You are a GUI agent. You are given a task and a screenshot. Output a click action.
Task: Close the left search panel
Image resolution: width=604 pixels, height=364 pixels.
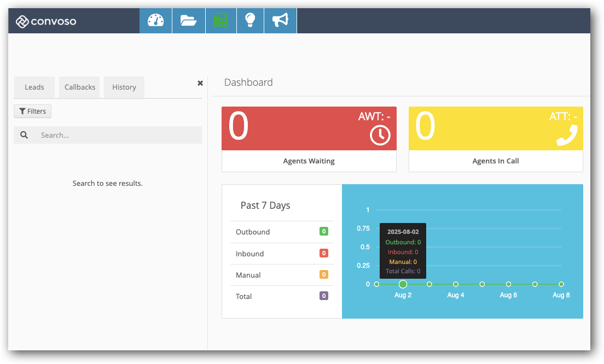200,83
